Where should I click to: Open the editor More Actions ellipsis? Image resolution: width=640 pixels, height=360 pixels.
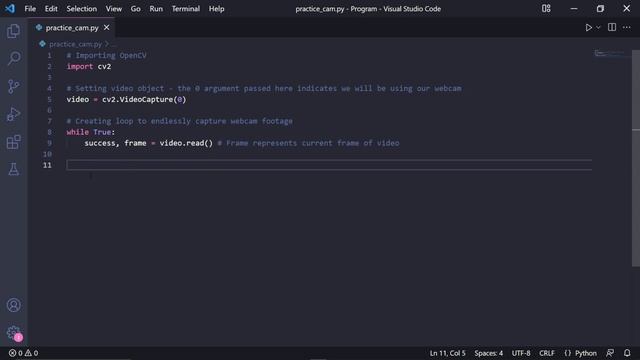[627, 27]
